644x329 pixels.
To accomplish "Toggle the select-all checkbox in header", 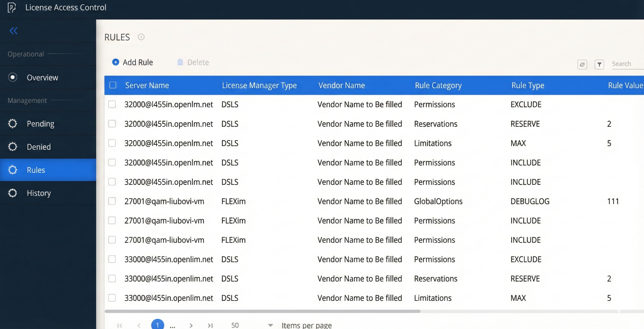I will pyautogui.click(x=113, y=85).
